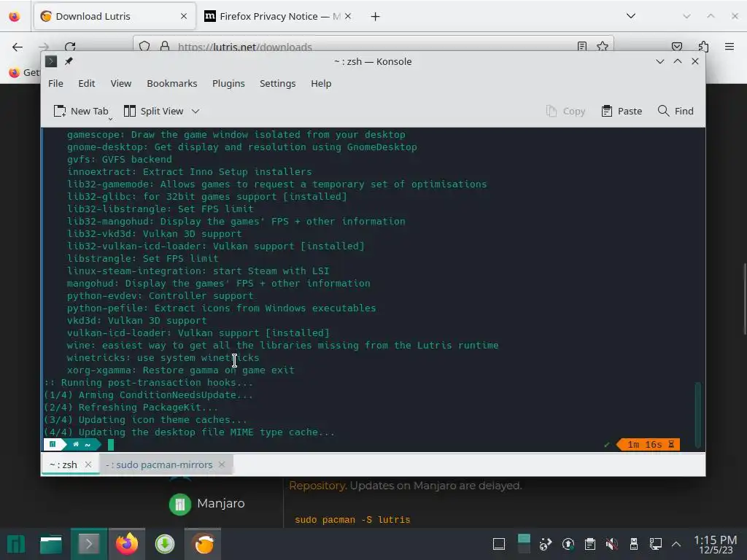Toggle the muted volume tray icon
The image size is (747, 560).
(x=612, y=544)
